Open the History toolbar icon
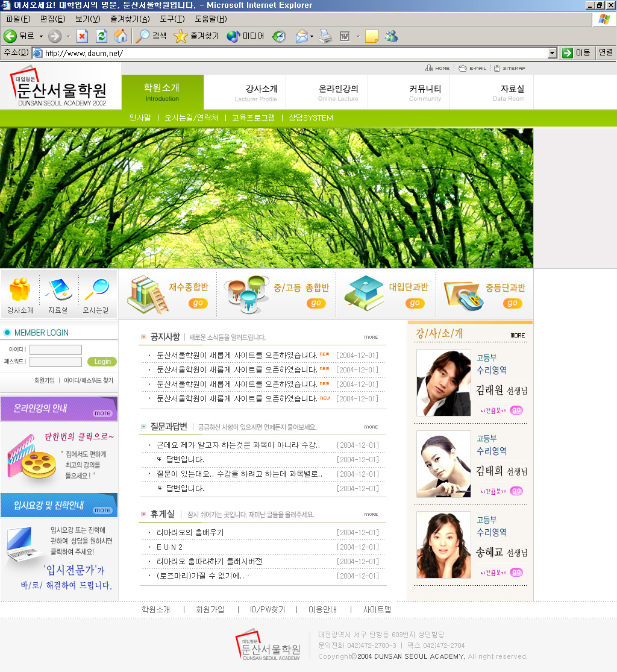The width and height of the screenshot is (617, 672). click(279, 36)
